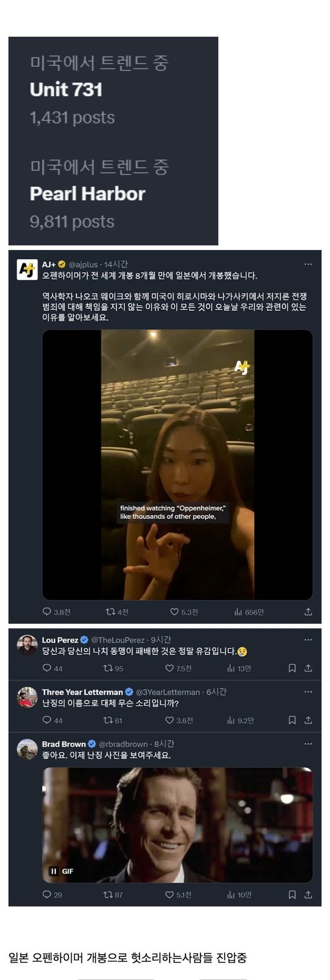
Task: Click reply icon on AJ+ post
Action: 47,612
